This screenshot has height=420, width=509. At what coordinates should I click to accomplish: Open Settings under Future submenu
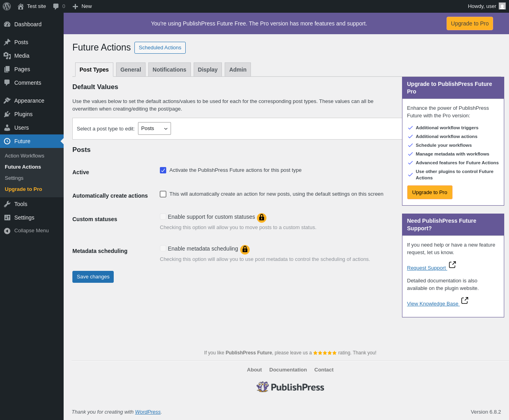coord(14,178)
